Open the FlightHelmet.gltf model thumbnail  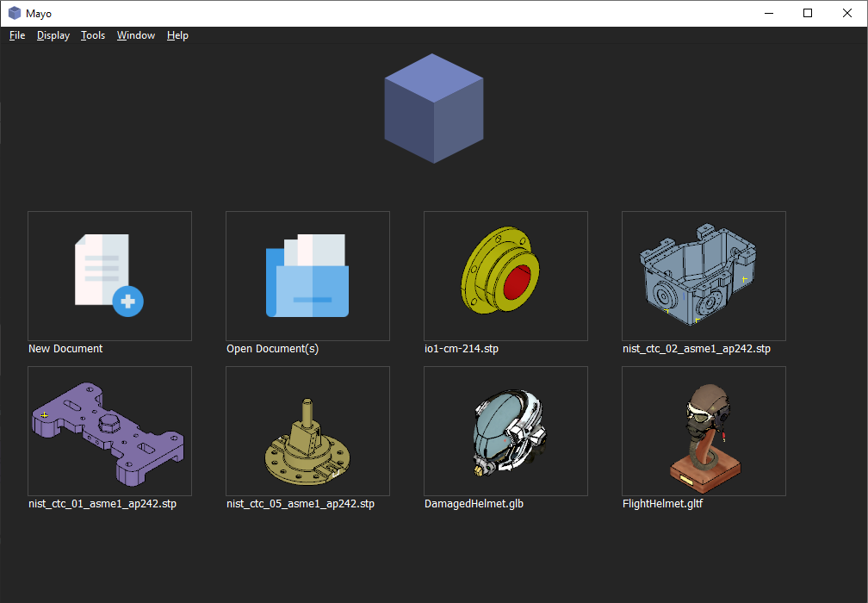(704, 431)
